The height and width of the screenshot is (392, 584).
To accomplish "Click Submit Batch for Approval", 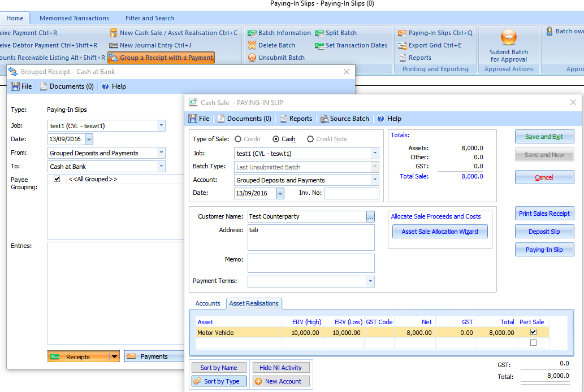I will pos(508,51).
